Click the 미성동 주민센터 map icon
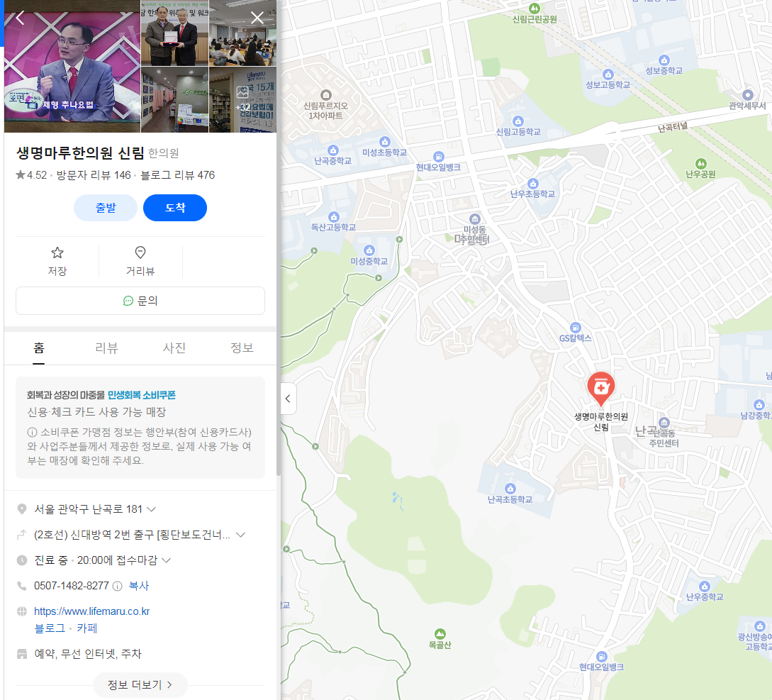Screen dimensions: 772x700 [474, 218]
